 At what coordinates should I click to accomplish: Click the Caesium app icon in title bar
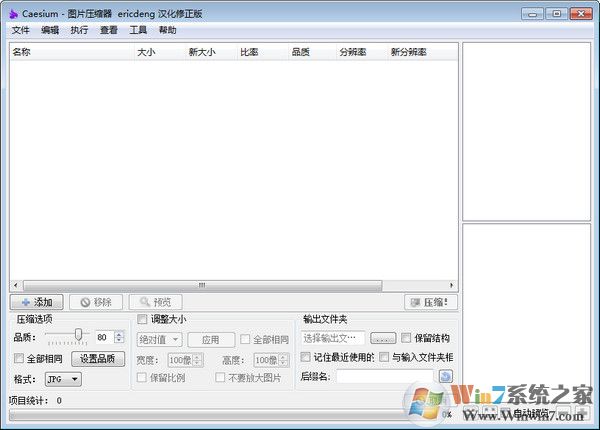point(13,14)
